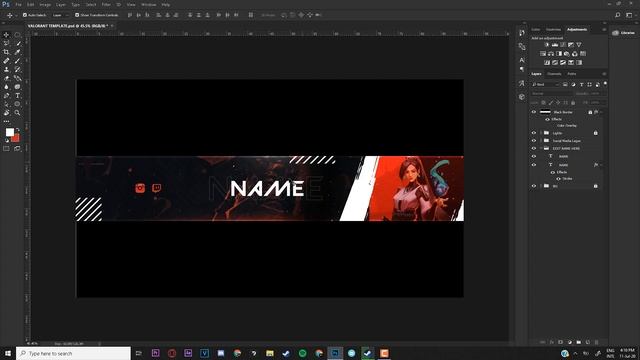This screenshot has width=640, height=360.
Task: Select the Eyedropper tool
Action: point(18,52)
